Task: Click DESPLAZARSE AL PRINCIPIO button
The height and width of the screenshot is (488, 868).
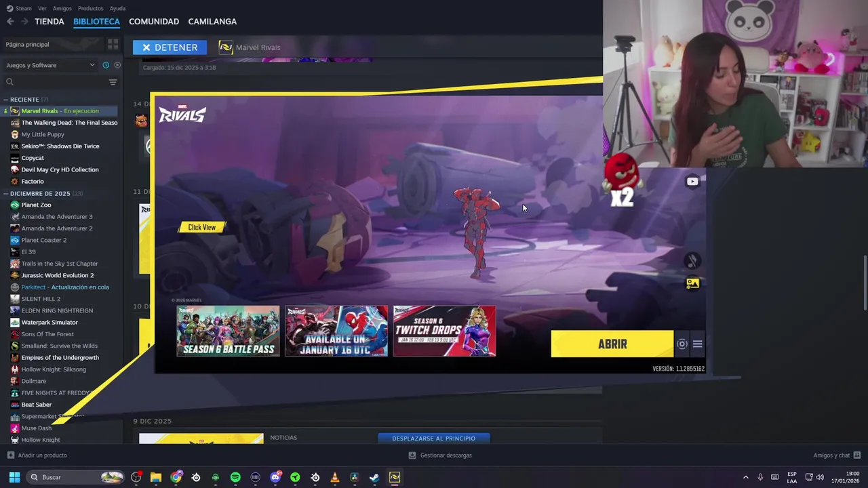Action: coord(434,439)
